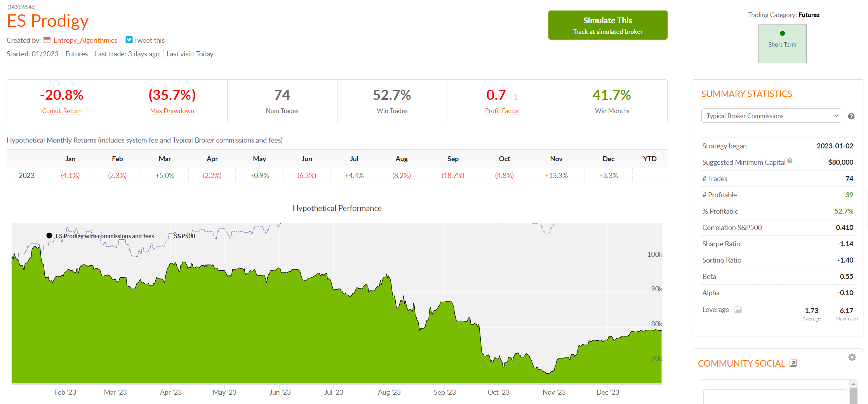
Task: Click the flag icon beside Entropy_Algorithmics
Action: point(47,40)
